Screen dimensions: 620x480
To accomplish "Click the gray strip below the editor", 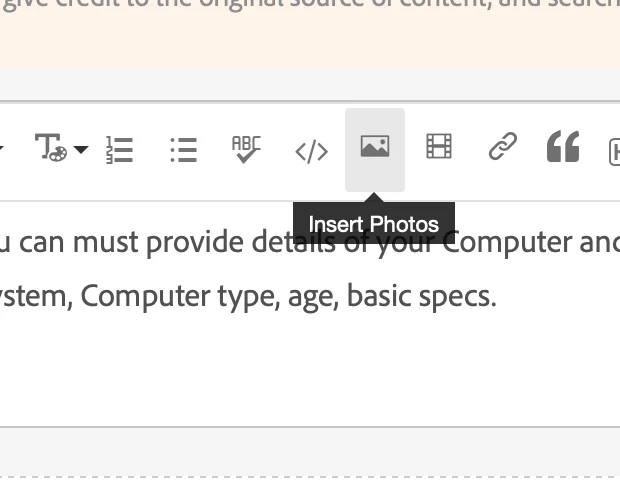I will tap(310, 452).
